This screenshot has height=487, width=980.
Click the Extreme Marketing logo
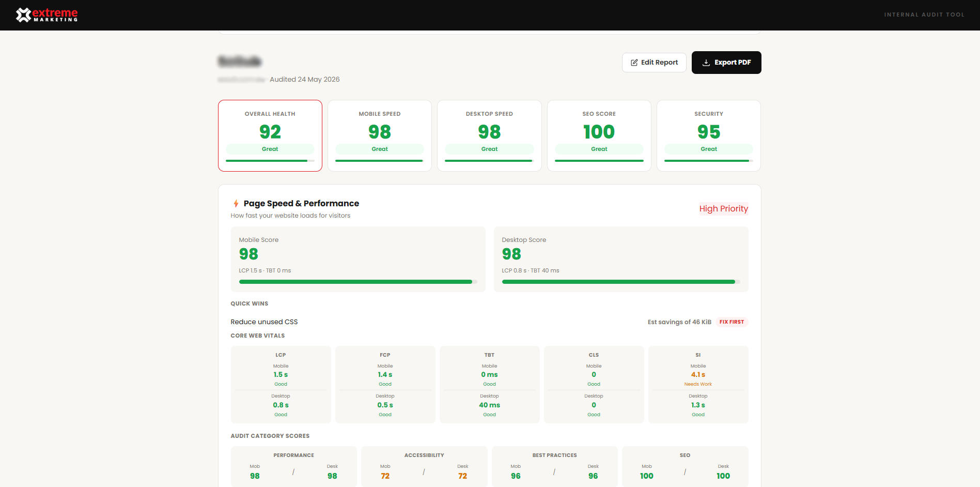(x=46, y=15)
